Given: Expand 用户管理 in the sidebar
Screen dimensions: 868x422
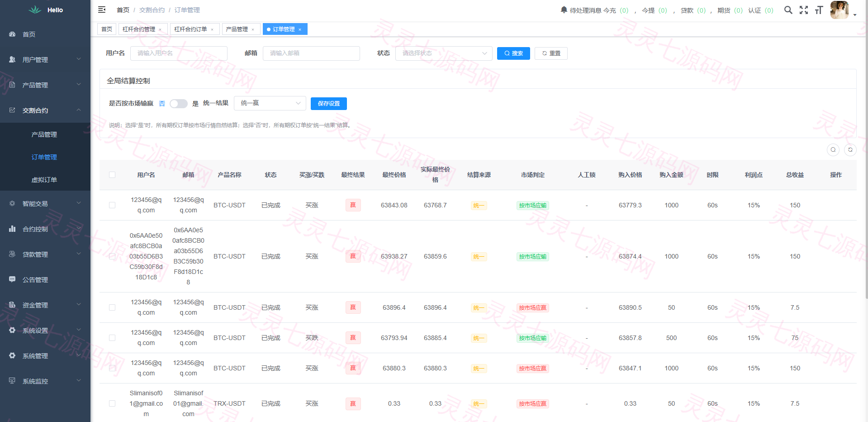Looking at the screenshot, I should coord(45,60).
